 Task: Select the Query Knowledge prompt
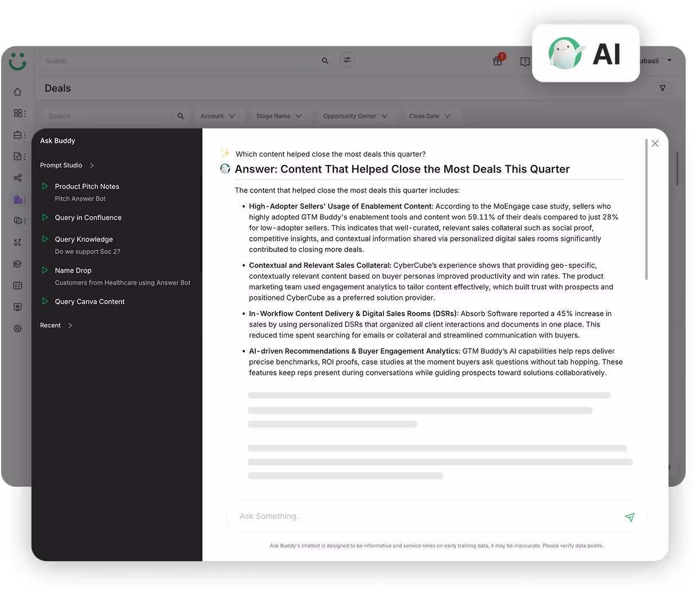coord(84,240)
